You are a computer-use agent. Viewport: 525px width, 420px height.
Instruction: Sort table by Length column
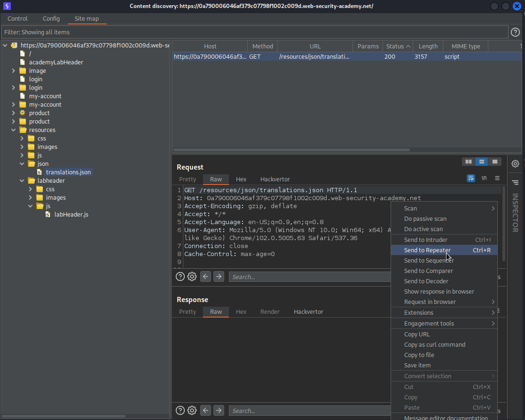point(428,46)
